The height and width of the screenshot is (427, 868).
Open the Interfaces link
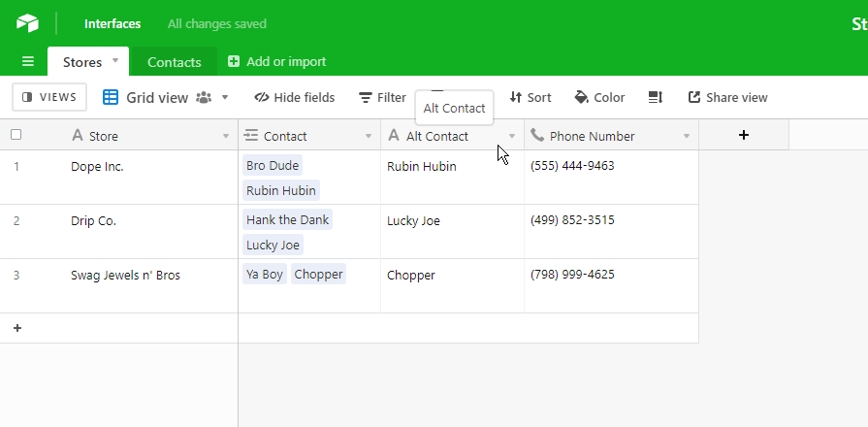(113, 24)
